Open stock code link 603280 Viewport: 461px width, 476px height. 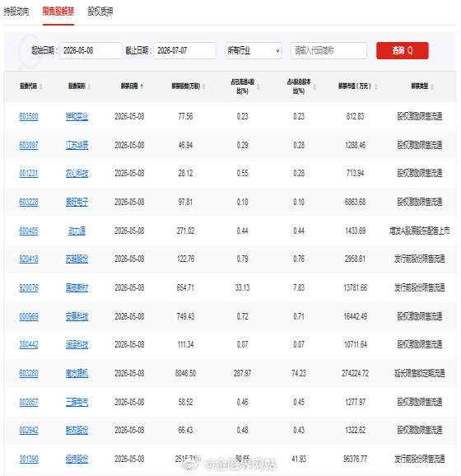pos(29,373)
